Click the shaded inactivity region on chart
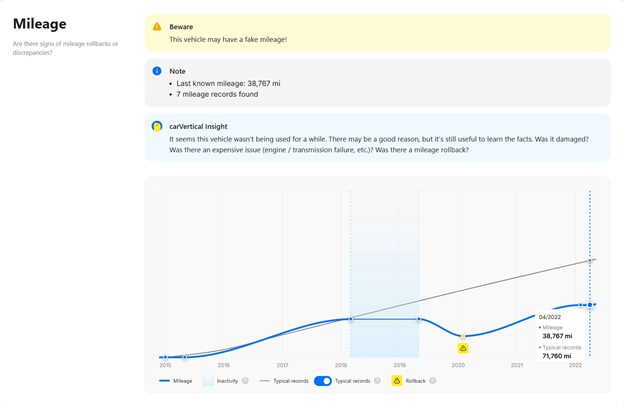This screenshot has height=406, width=624. point(384,274)
